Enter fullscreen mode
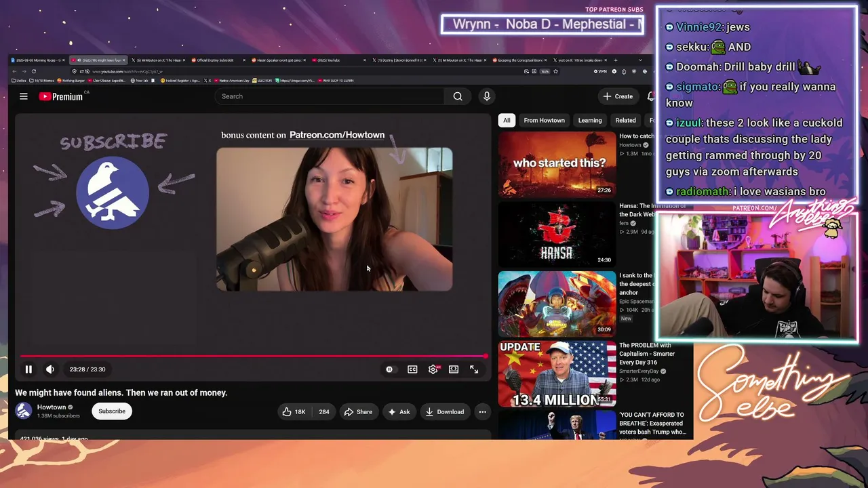 pos(474,369)
